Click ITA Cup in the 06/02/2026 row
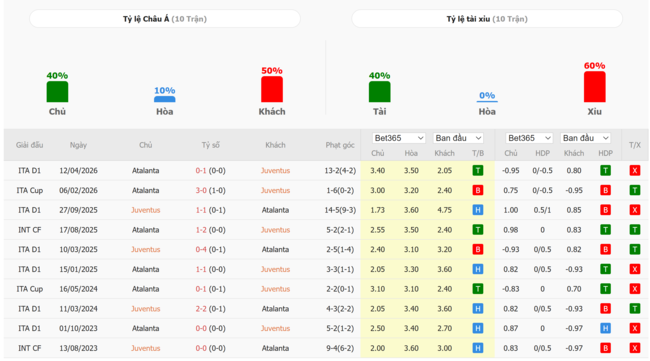This screenshot has width=650, height=361. pyautogui.click(x=29, y=191)
